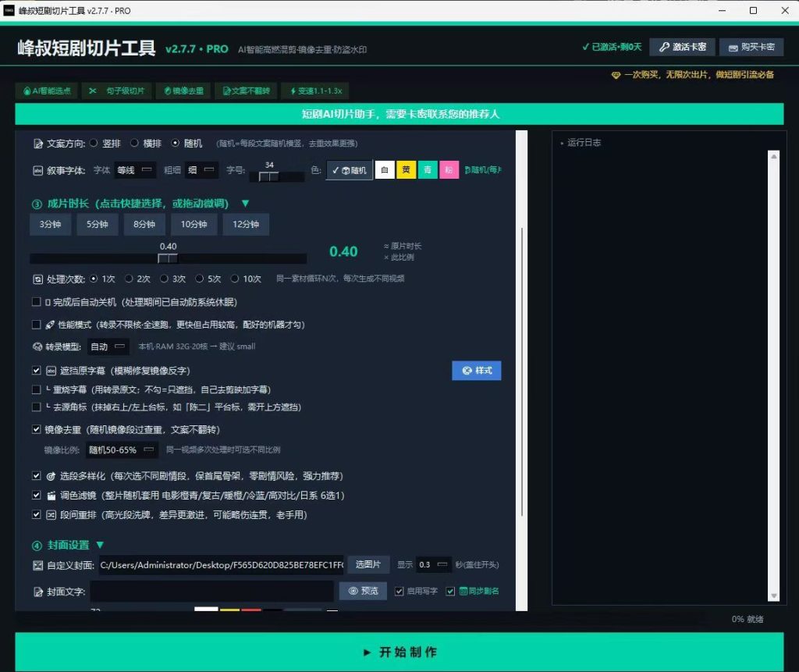Image resolution: width=799 pixels, height=672 pixels.
Task: Select the 12分钟 duration preset
Action: point(246,224)
